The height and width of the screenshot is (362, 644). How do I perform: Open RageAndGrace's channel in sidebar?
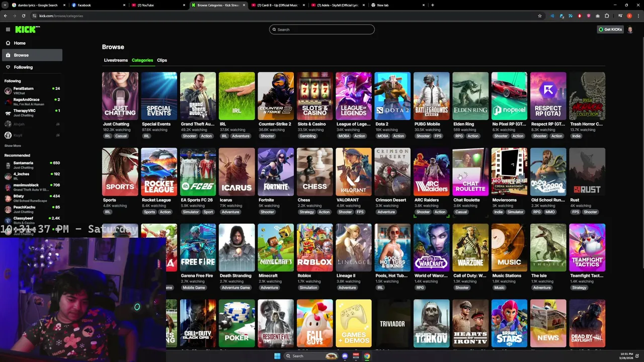tap(31, 102)
